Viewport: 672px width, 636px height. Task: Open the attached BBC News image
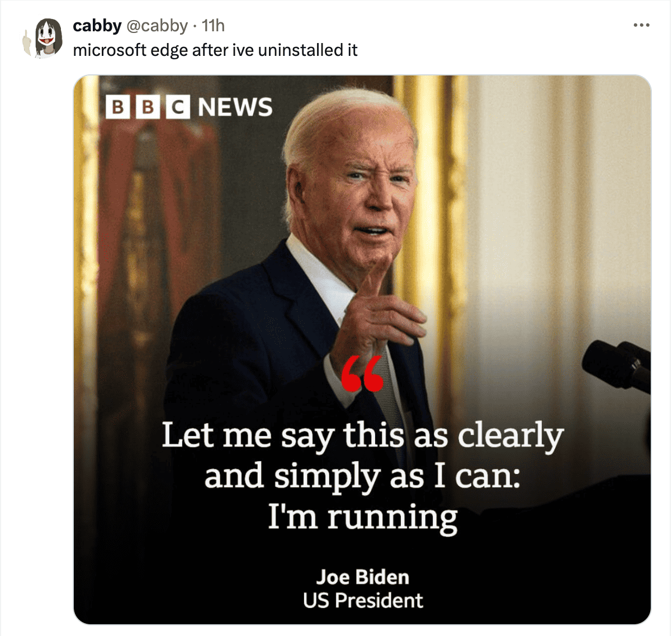[362, 350]
